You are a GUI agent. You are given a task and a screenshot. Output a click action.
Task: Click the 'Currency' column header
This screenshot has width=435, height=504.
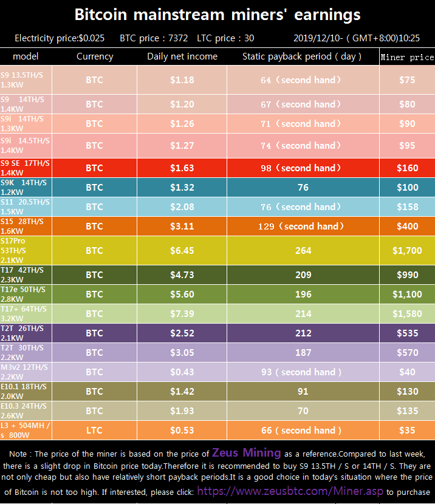pos(94,56)
